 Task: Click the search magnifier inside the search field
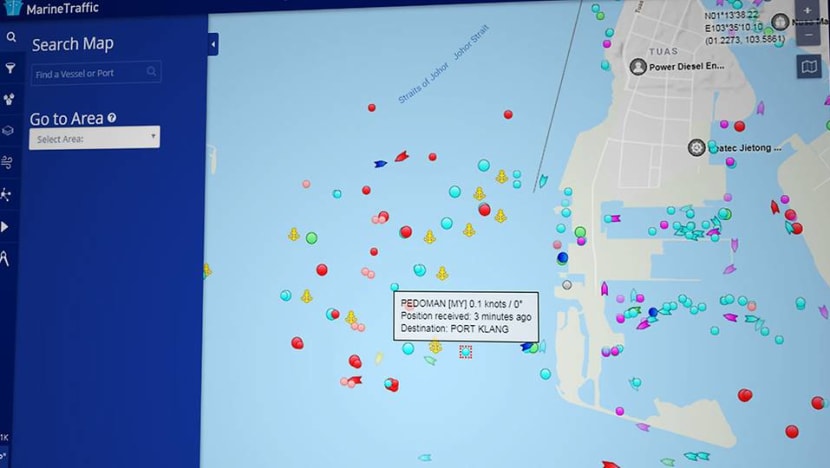151,71
